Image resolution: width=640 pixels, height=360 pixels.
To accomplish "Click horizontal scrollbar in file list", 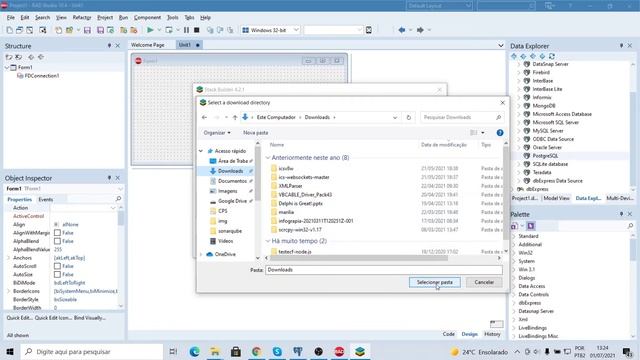I will [x=358, y=258].
